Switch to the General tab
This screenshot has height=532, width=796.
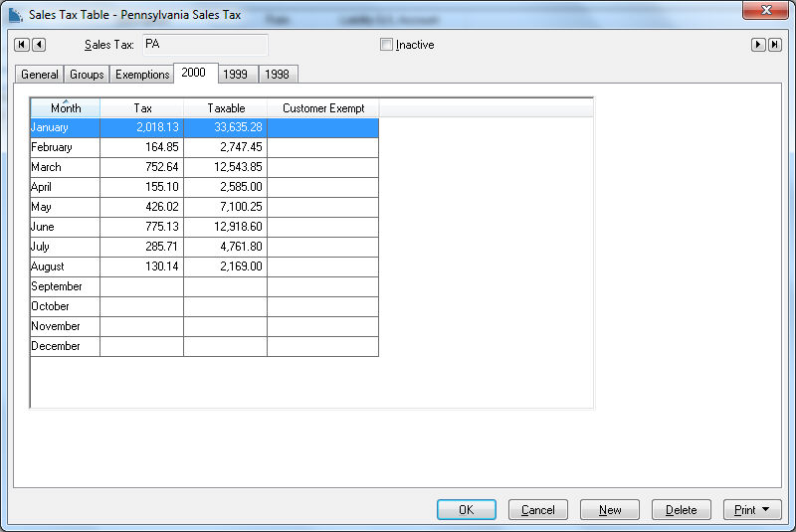[x=40, y=75]
